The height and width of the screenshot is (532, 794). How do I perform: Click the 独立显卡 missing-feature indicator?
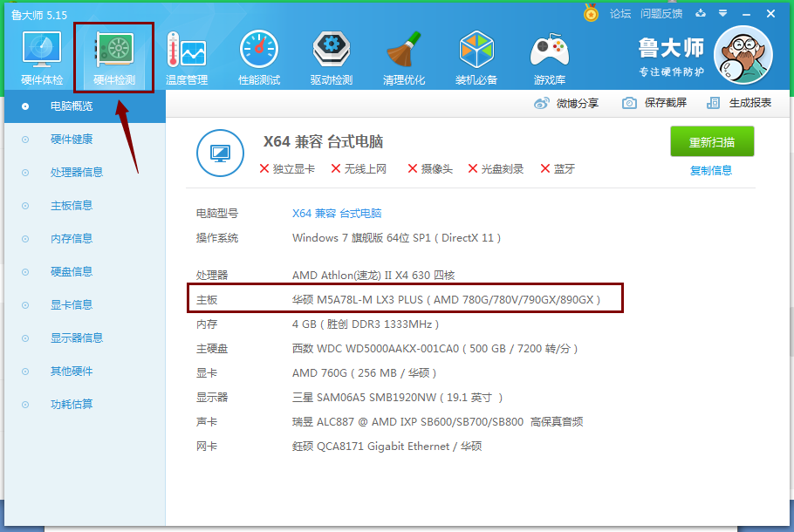(x=287, y=168)
